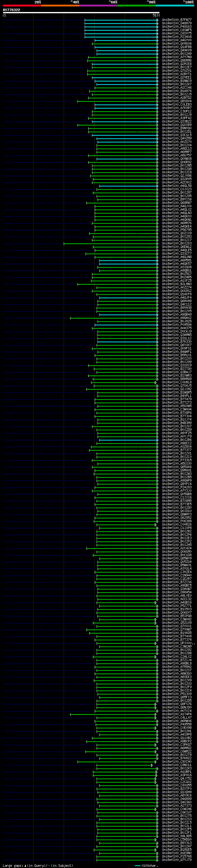Click the cyan ~100% identity legend bar

tap(175, 6)
